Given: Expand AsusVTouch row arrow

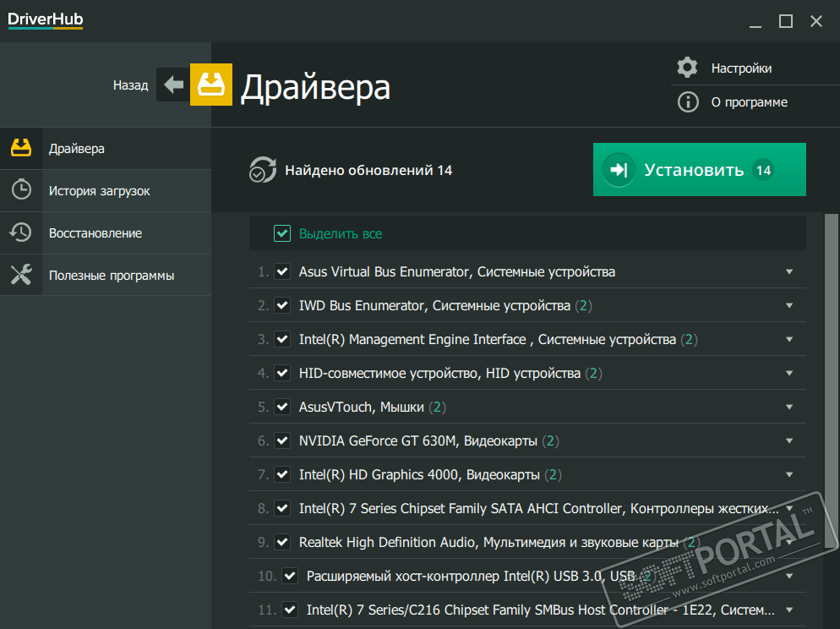Looking at the screenshot, I should coord(789,407).
